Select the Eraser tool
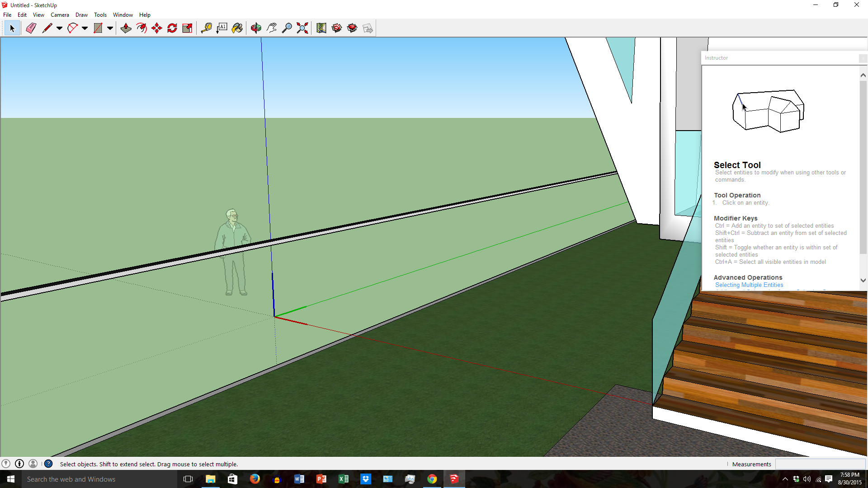Viewport: 868px width, 488px height. click(x=31, y=28)
